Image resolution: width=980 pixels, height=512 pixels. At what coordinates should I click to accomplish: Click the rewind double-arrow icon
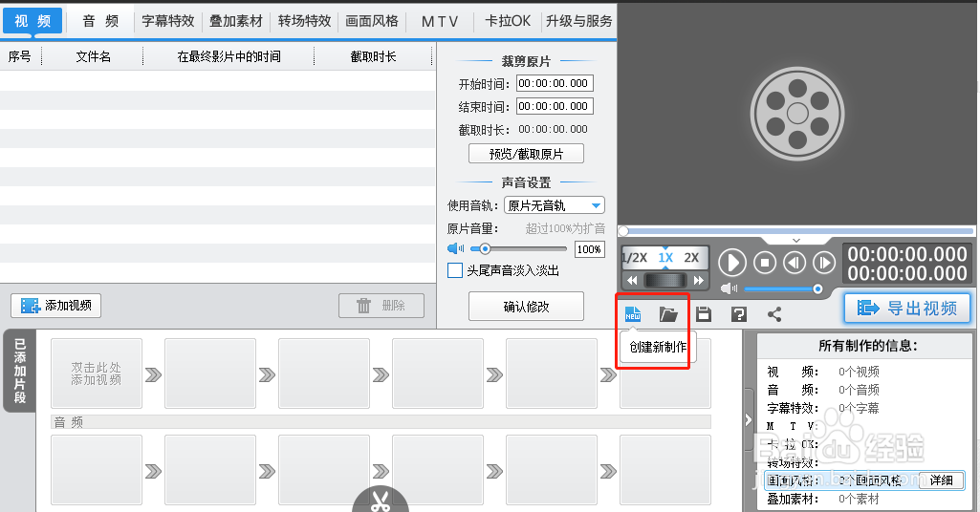coord(632,280)
